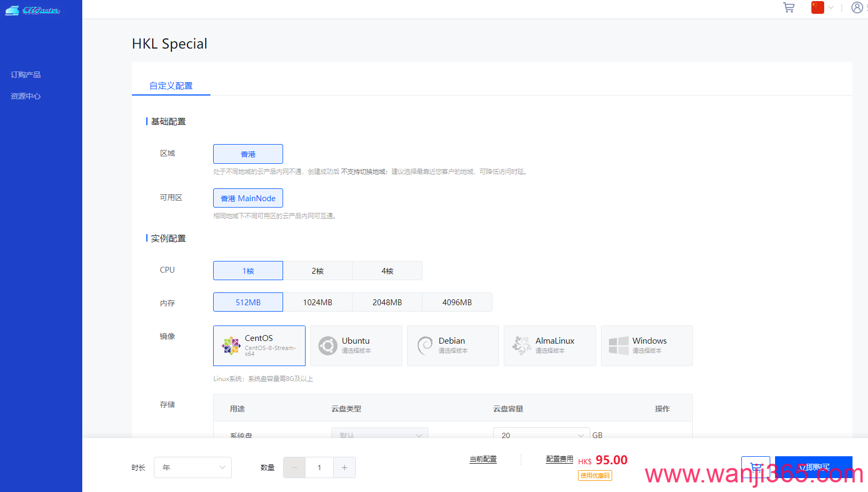Open the shopping cart icon in header
This screenshot has width=868, height=492.
pyautogui.click(x=788, y=7)
